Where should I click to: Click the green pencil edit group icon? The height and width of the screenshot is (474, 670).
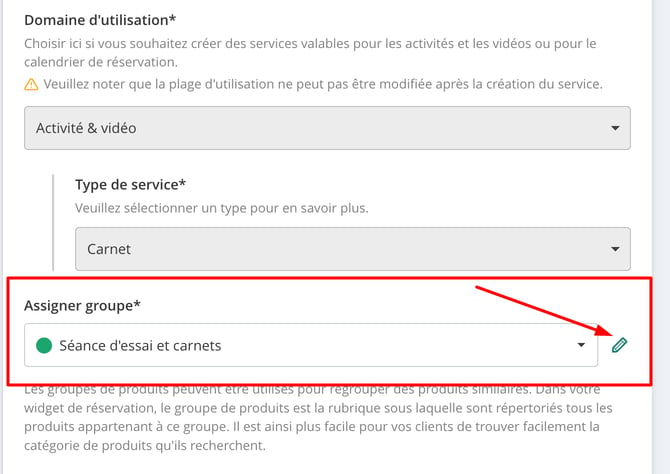(619, 345)
